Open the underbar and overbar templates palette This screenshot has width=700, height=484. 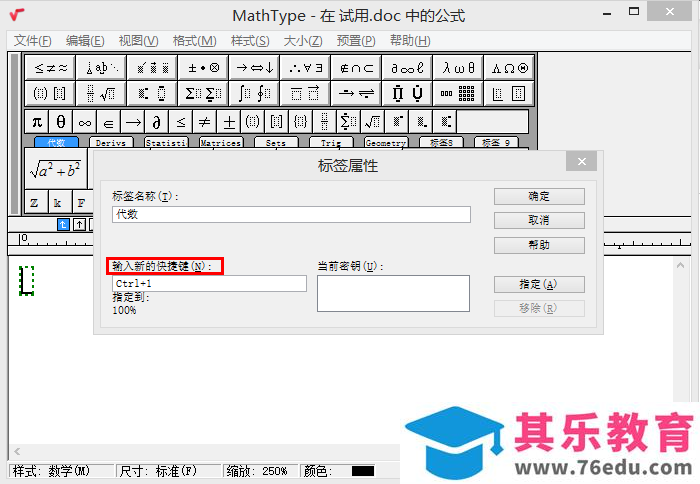[305, 93]
